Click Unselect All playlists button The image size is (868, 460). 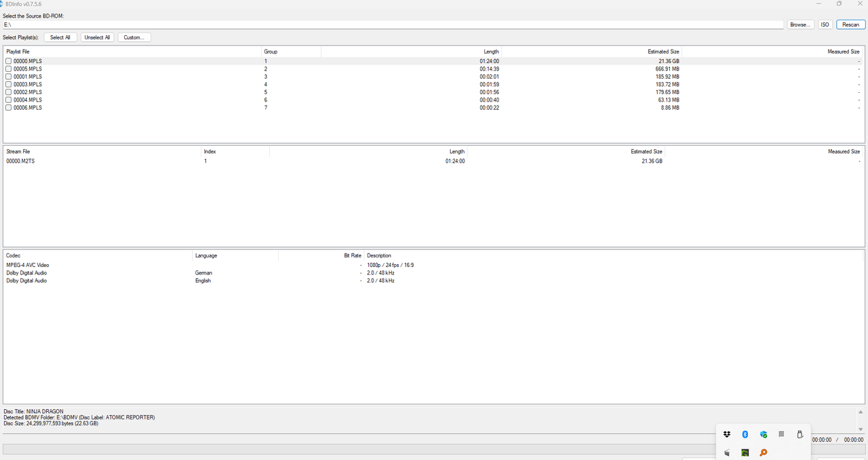click(98, 37)
